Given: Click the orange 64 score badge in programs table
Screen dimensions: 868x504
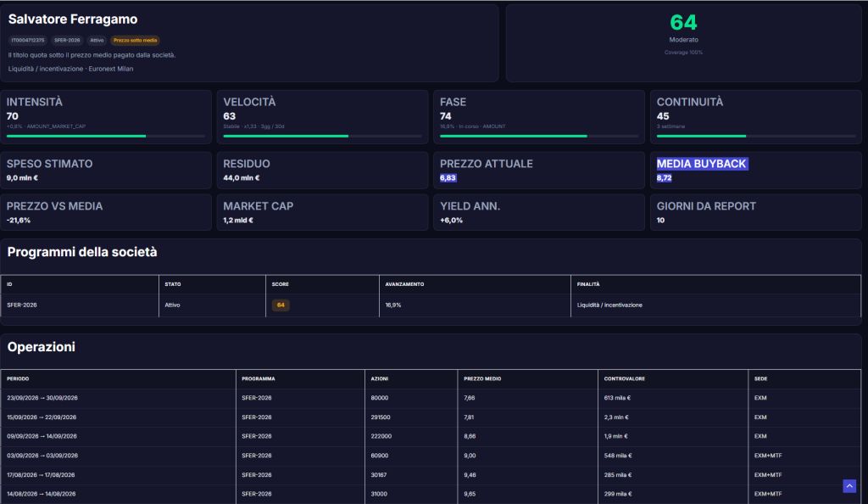Looking at the screenshot, I should pos(281,305).
